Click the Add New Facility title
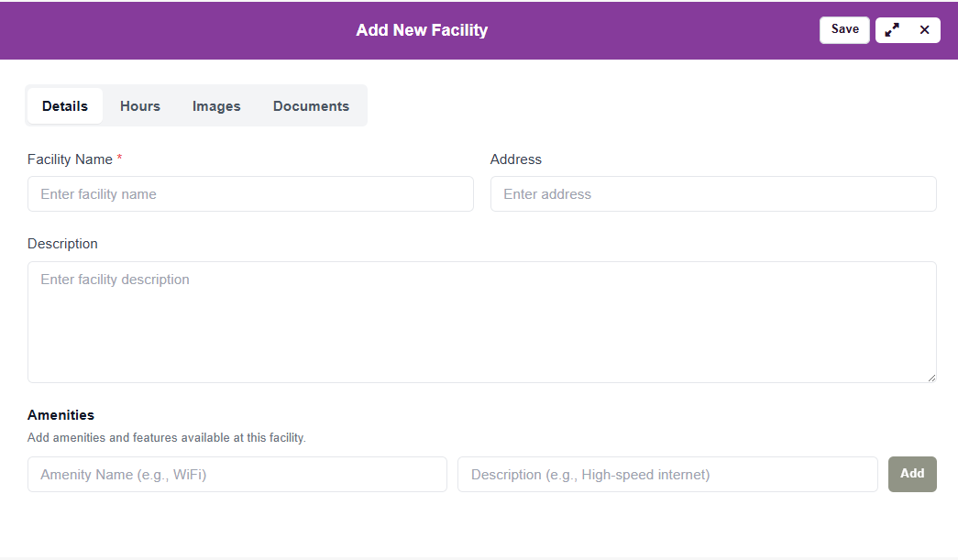The width and height of the screenshot is (958, 560). tap(422, 30)
